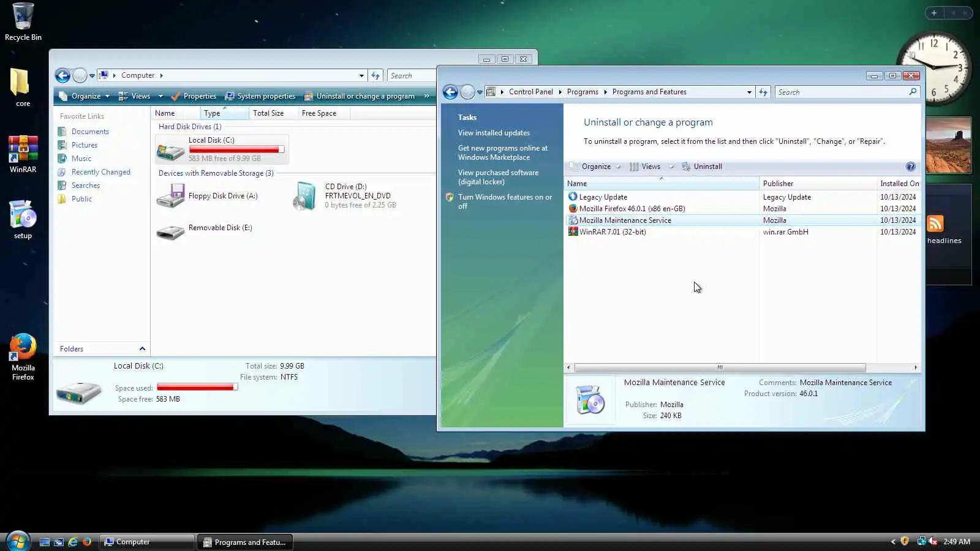The height and width of the screenshot is (551, 980).
Task: Show hidden tray icons
Action: click(x=892, y=541)
